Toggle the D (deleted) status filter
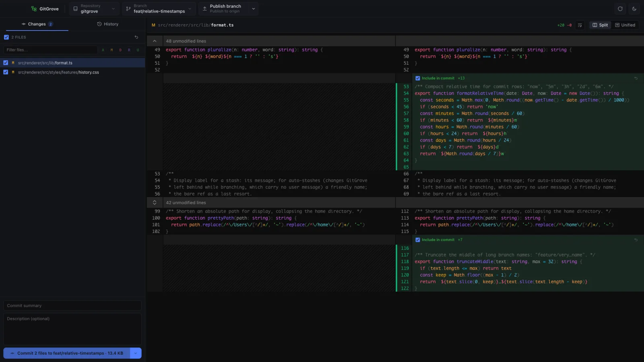 coord(120,50)
